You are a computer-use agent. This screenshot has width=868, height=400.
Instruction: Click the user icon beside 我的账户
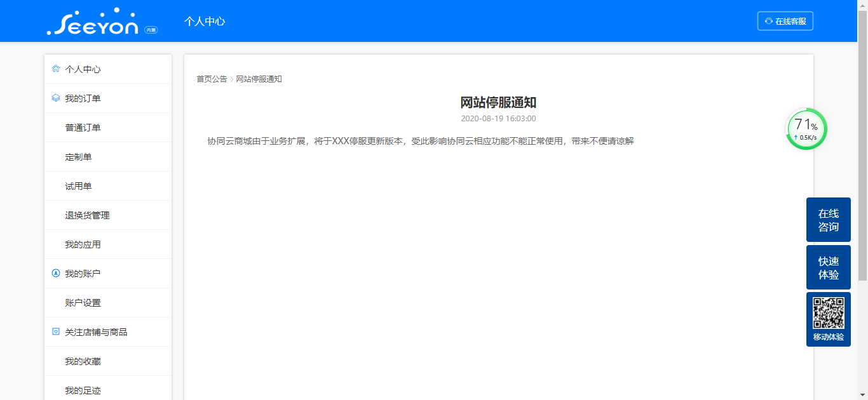coord(56,273)
